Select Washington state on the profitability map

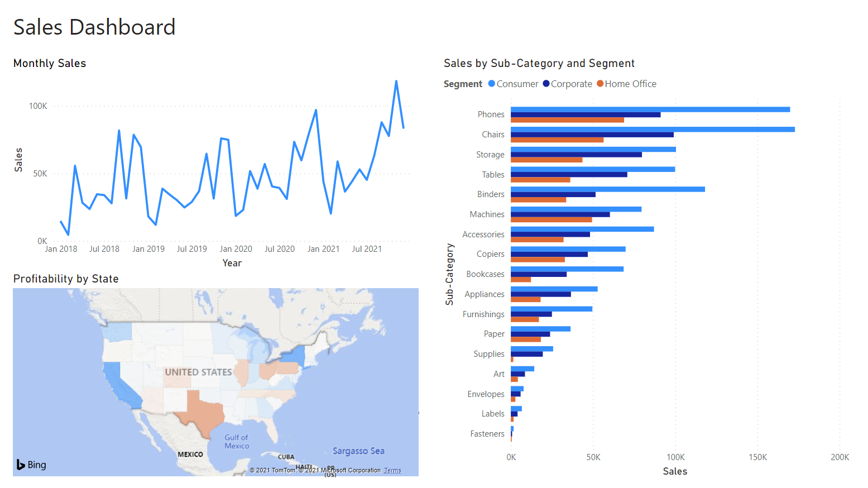(119, 332)
